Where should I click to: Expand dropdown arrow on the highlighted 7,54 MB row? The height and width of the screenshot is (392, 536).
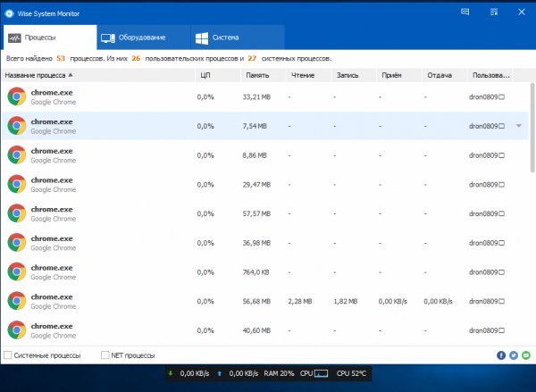[x=519, y=126]
